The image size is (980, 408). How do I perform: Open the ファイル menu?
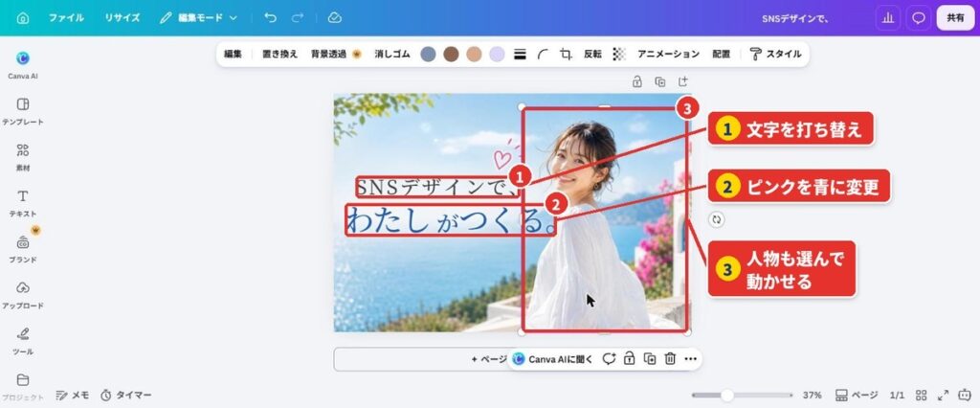click(x=66, y=18)
